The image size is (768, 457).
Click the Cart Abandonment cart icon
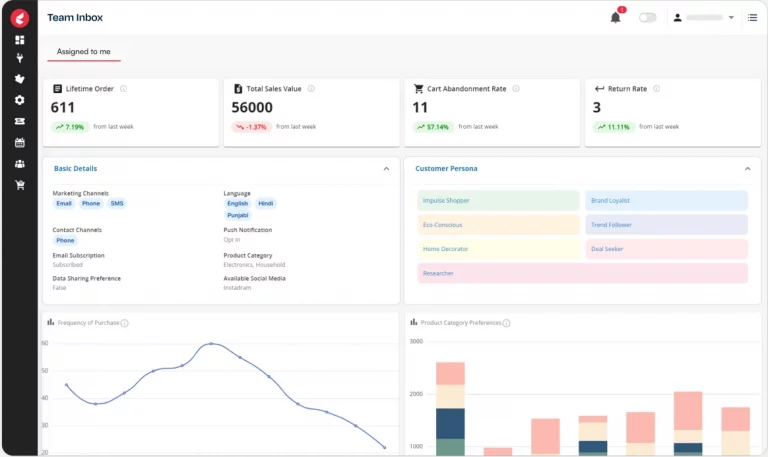[x=418, y=89]
